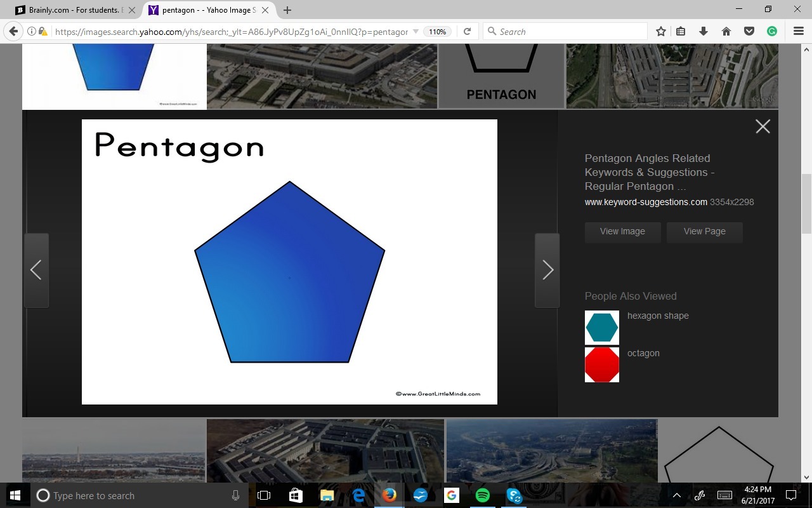Open the Pocket icon in the toolbar
Screen dimensions: 812x508
coord(749,31)
